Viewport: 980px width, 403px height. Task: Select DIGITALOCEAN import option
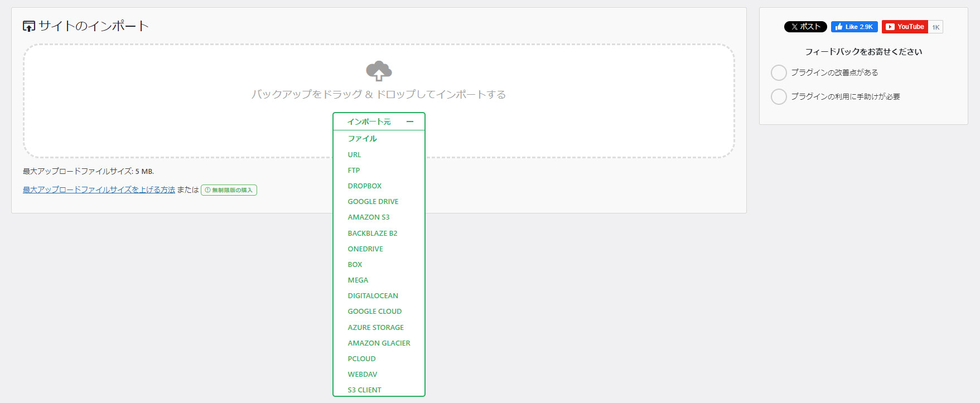pyautogui.click(x=373, y=295)
